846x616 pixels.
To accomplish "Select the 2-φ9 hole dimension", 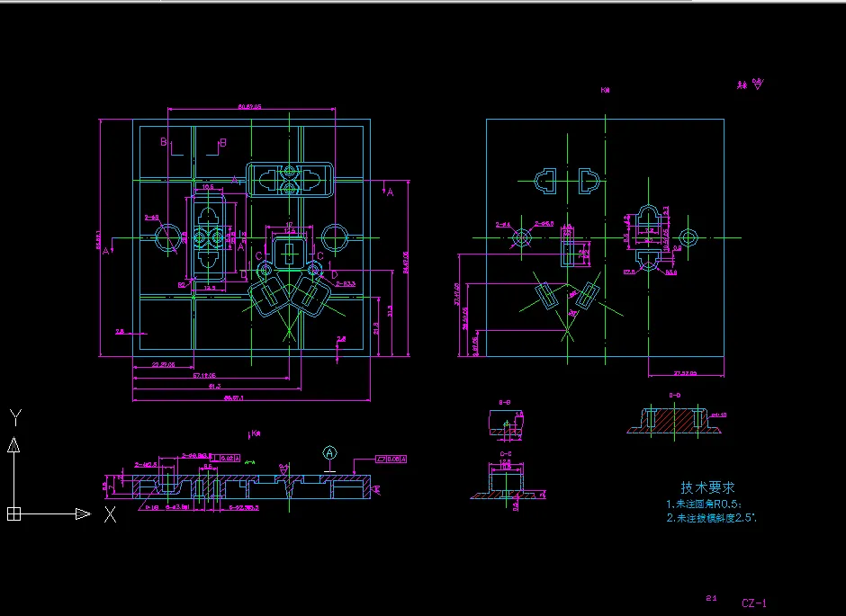I will [151, 218].
